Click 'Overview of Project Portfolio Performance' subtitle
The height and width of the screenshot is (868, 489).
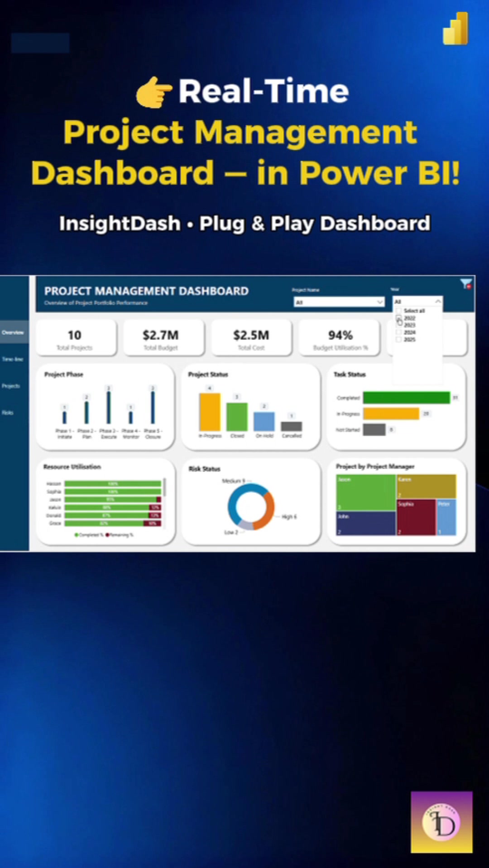[x=96, y=303]
